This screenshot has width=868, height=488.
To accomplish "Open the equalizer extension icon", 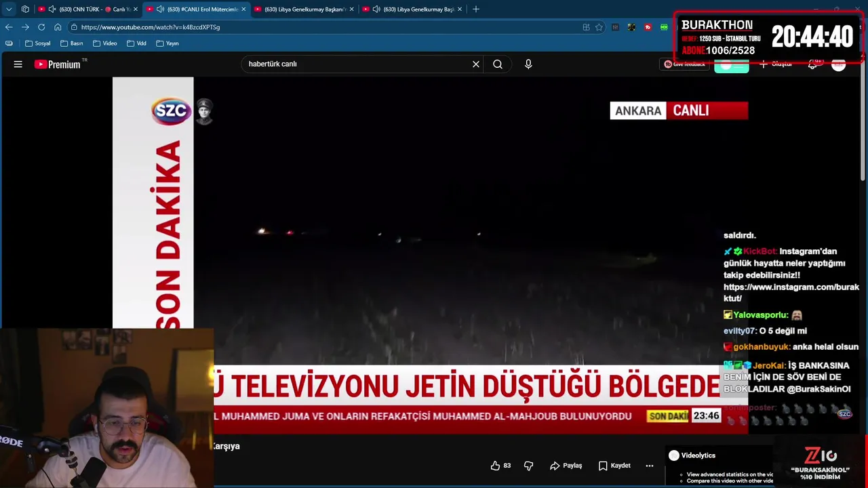I will pyautogui.click(x=615, y=27).
